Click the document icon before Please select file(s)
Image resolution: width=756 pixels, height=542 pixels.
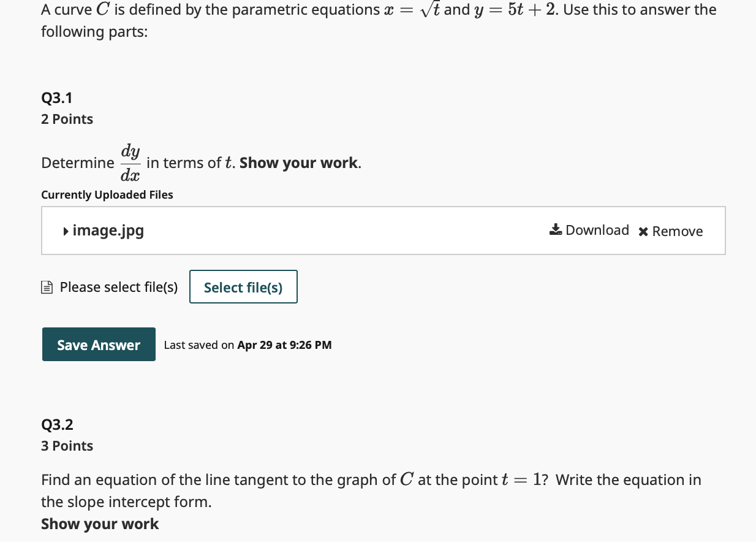coord(47,286)
